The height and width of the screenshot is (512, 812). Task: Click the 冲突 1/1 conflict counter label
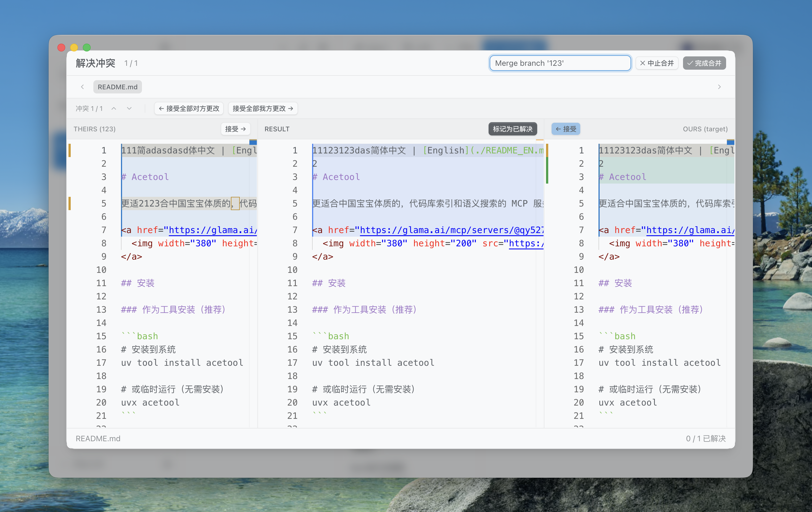click(89, 108)
